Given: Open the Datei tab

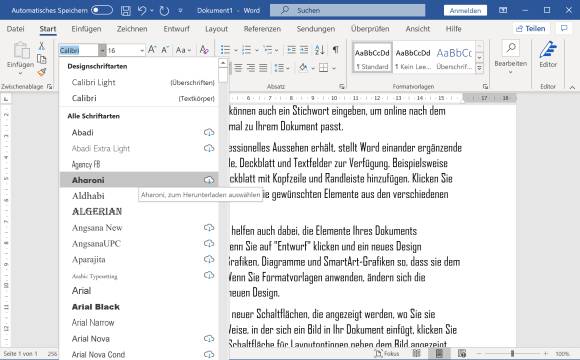Looking at the screenshot, I should 16,29.
